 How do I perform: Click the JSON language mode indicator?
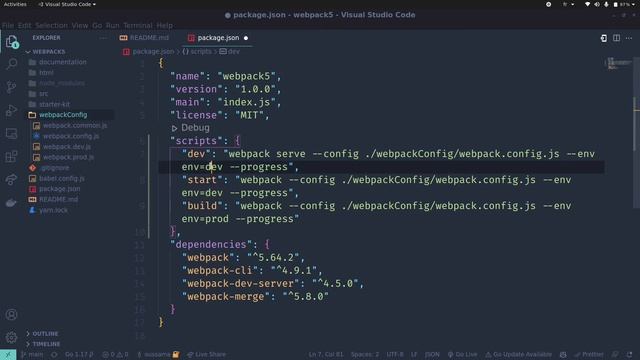[x=432, y=355]
